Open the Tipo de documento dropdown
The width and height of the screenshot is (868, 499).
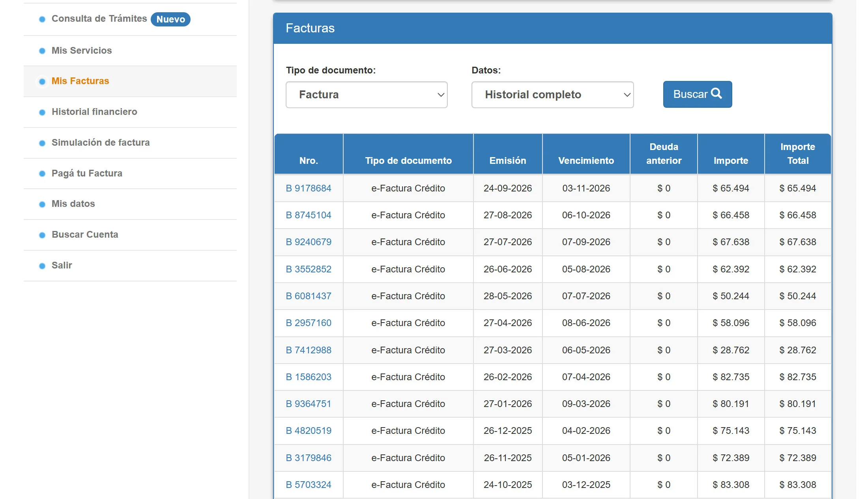(367, 95)
